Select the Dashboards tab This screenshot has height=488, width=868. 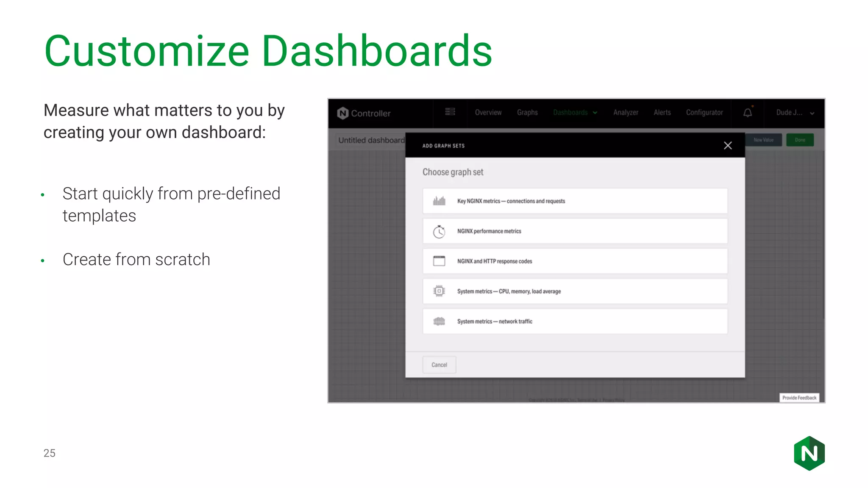pos(570,112)
